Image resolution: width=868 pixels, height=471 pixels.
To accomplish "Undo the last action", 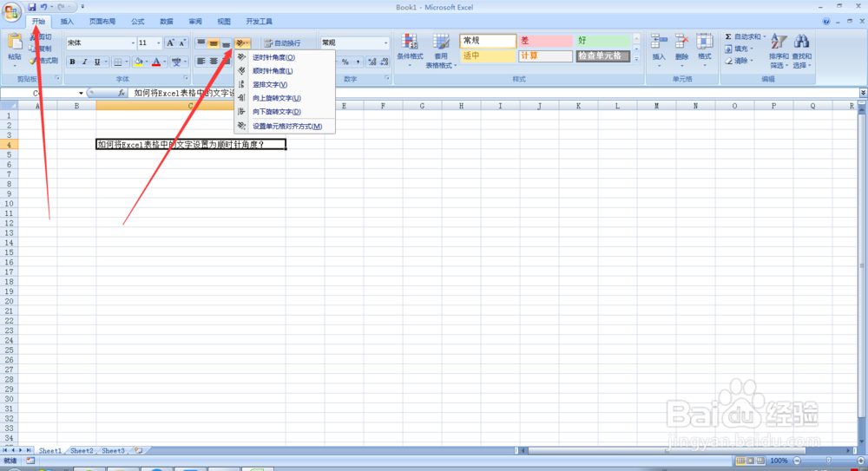I will [x=43, y=7].
